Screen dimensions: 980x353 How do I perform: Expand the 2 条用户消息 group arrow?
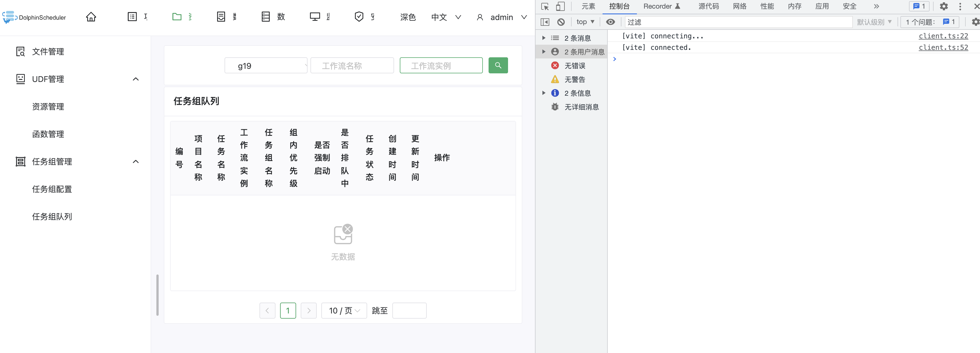click(x=544, y=52)
